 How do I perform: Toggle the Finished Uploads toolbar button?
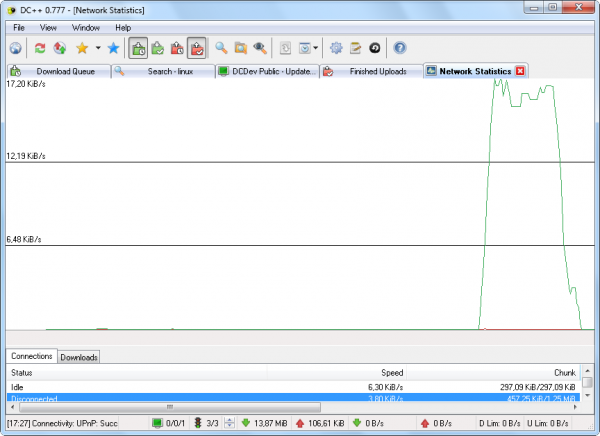tap(196, 48)
